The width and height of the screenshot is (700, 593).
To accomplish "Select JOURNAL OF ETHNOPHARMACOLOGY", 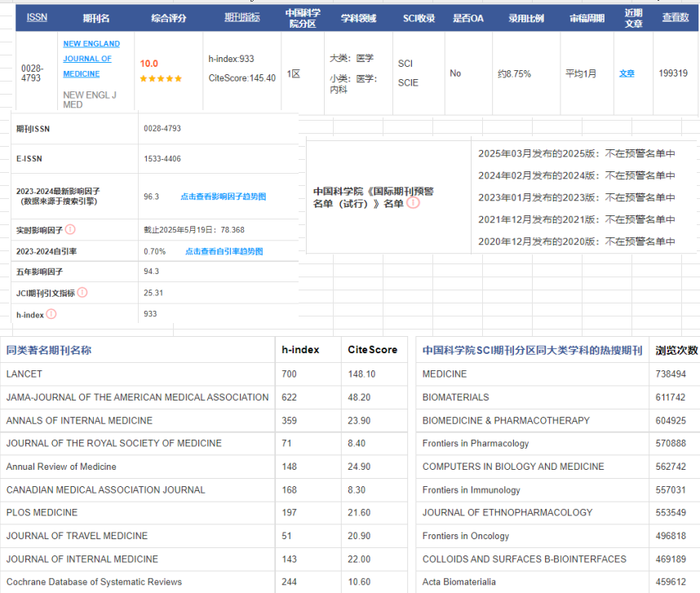I will coord(507,512).
